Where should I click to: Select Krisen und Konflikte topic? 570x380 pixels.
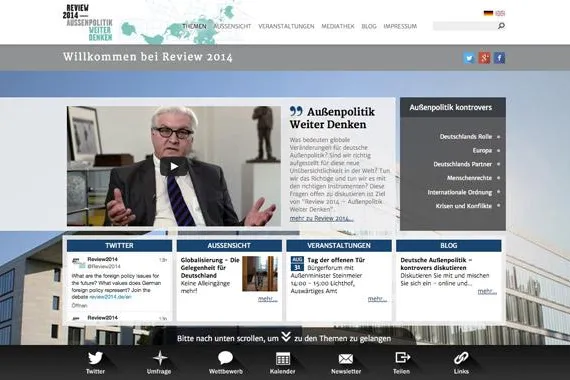[463, 206]
